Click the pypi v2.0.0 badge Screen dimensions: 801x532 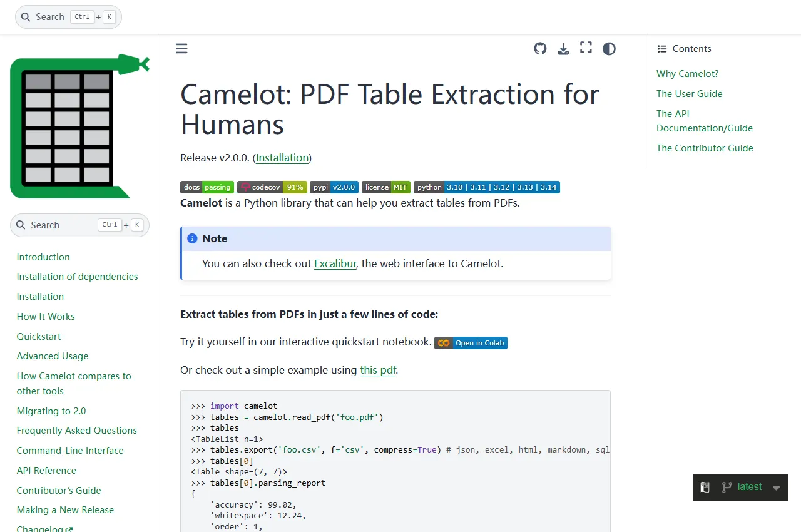(334, 187)
